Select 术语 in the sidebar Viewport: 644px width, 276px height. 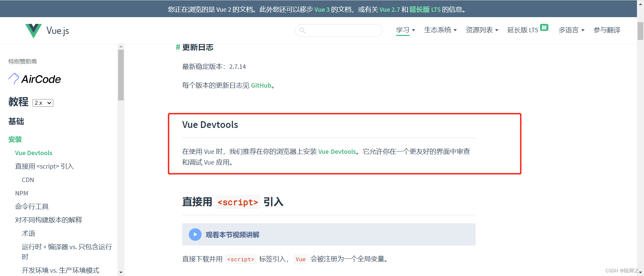29,233
